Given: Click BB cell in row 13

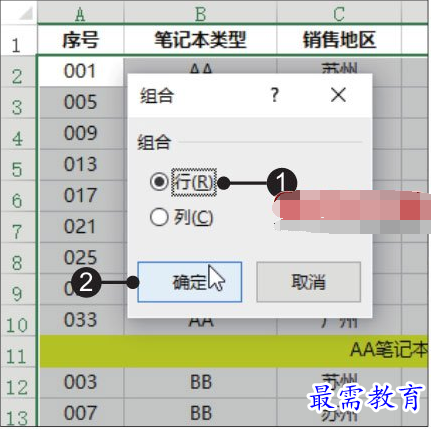Looking at the screenshot, I should tap(201, 413).
